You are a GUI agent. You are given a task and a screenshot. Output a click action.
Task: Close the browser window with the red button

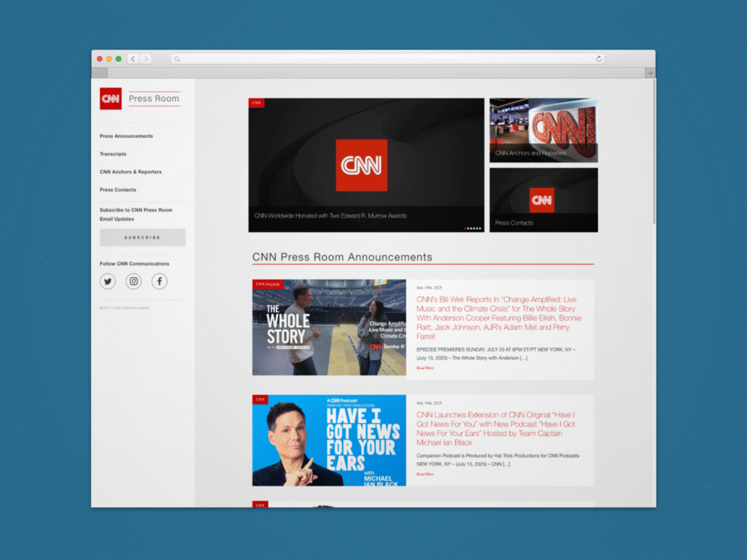tap(99, 59)
